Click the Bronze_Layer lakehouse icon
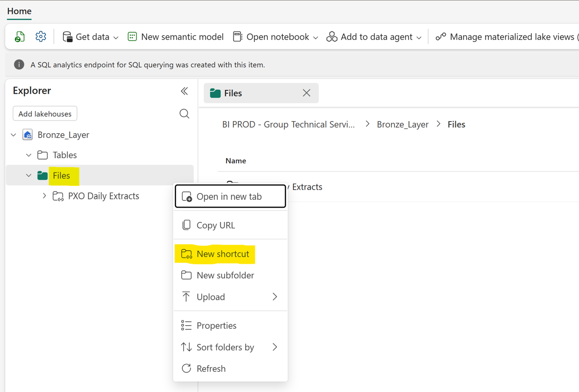This screenshot has height=392, width=579. point(27,135)
